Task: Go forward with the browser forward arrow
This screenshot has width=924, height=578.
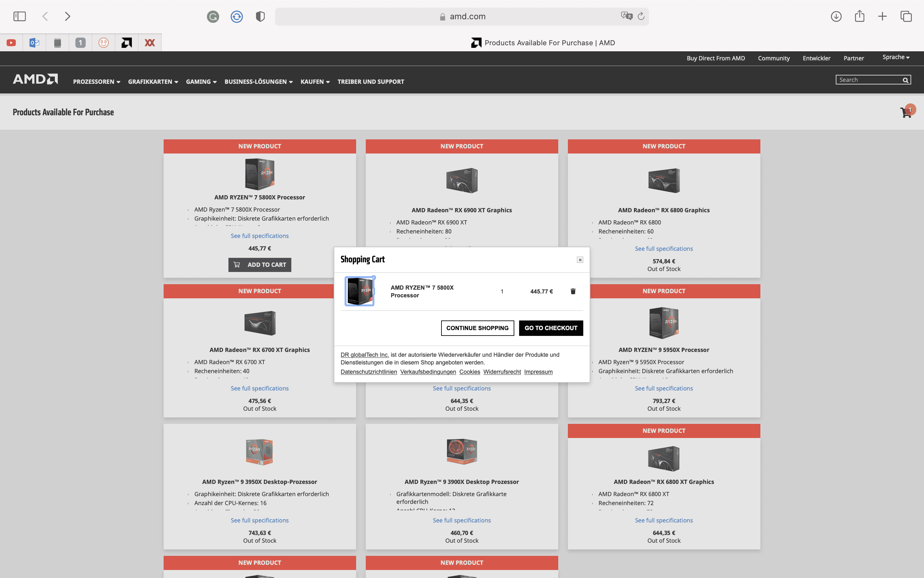Action: pyautogui.click(x=68, y=16)
